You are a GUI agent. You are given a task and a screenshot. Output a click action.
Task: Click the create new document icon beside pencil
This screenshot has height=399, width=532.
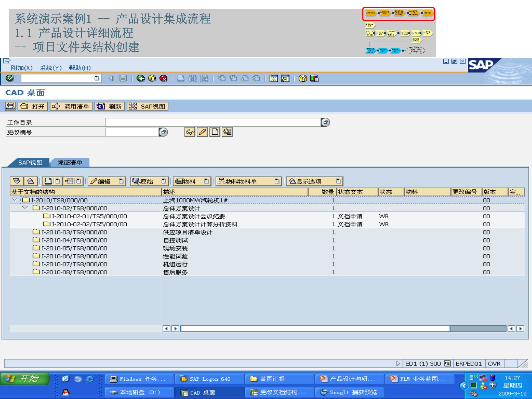click(x=215, y=132)
